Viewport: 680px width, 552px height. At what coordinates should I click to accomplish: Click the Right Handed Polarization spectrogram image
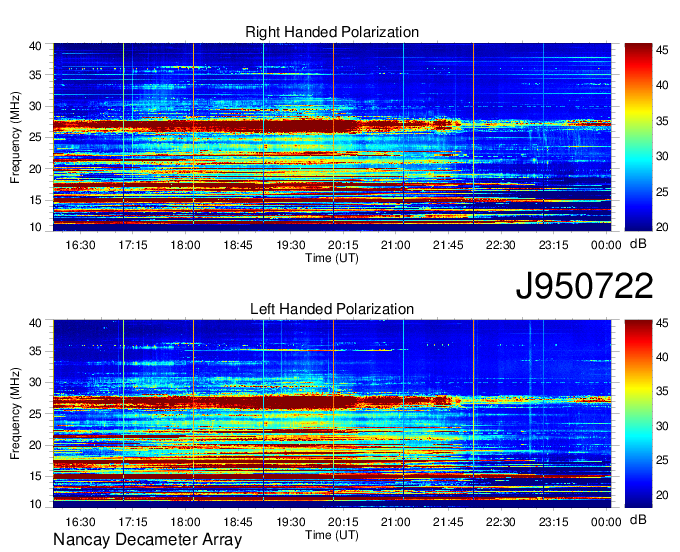[x=332, y=137]
